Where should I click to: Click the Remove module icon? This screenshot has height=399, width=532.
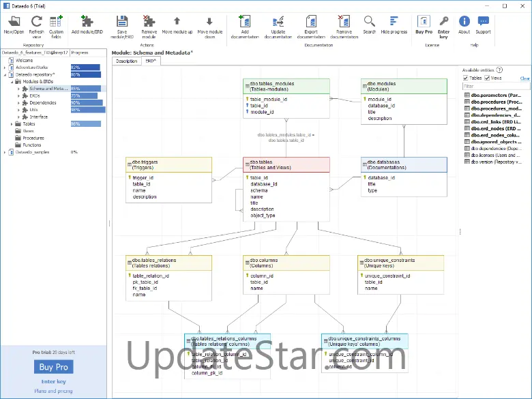click(x=149, y=27)
